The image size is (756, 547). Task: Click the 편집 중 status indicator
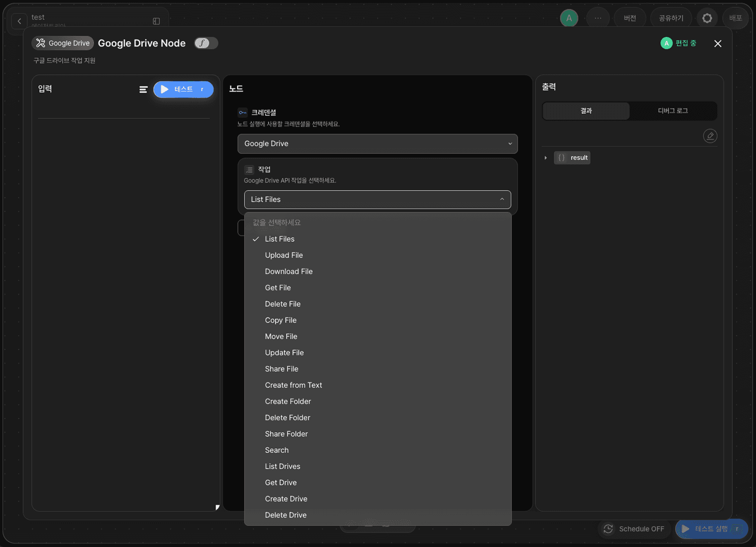coord(679,43)
